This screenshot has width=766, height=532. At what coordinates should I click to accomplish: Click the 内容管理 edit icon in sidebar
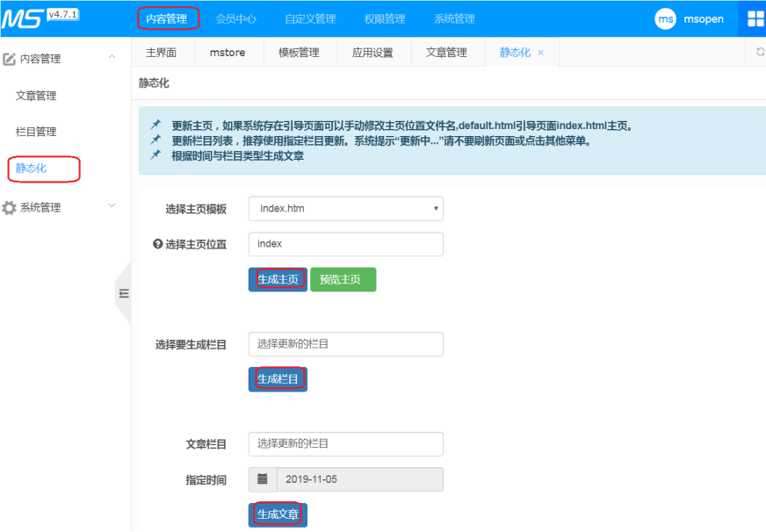pos(10,59)
